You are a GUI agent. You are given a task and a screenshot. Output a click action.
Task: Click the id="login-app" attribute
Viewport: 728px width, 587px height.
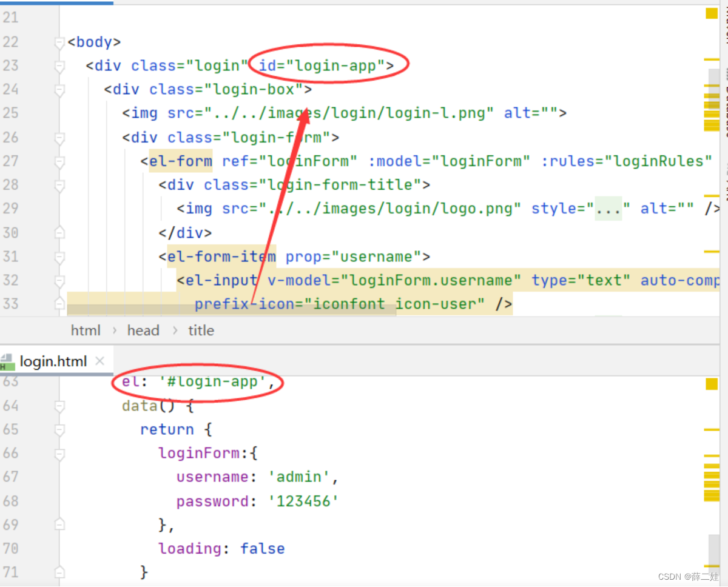click(322, 65)
